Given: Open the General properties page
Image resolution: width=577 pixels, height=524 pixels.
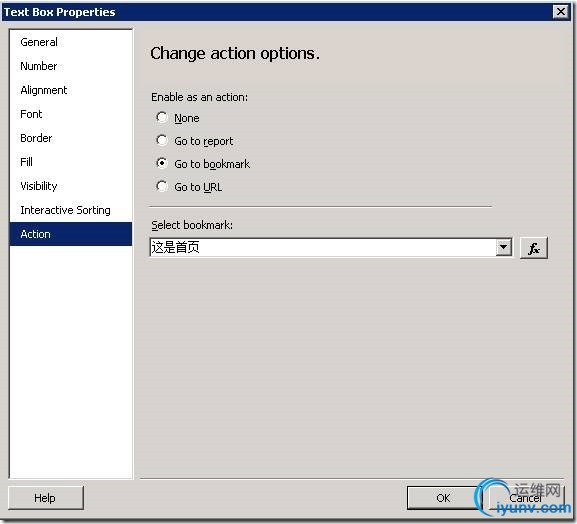Looking at the screenshot, I should pyautogui.click(x=71, y=42).
